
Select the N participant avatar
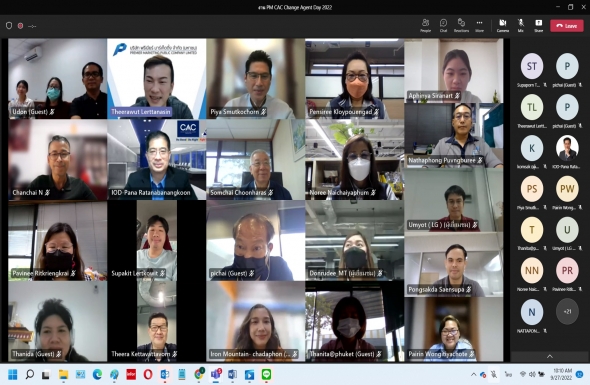pyautogui.click(x=532, y=312)
